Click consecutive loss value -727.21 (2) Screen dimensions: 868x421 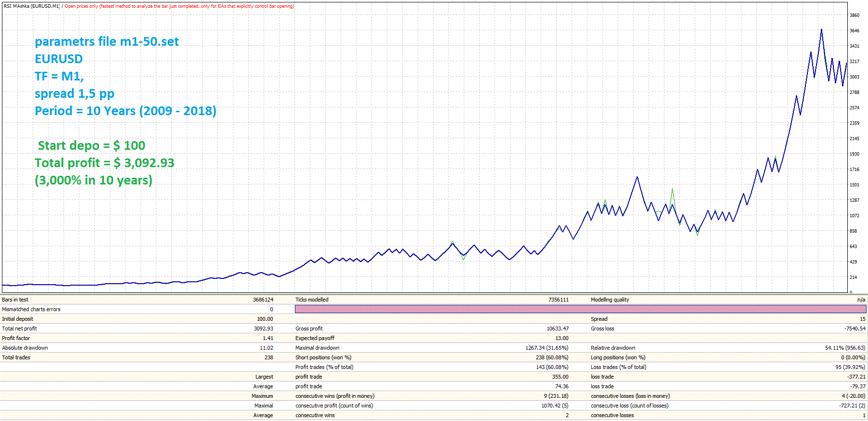[x=852, y=406]
